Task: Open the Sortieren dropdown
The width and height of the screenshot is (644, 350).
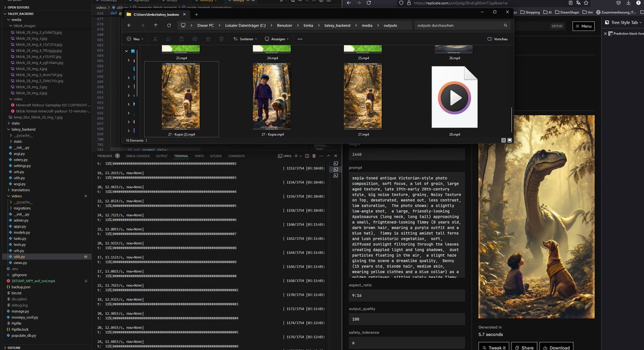Action: point(244,39)
